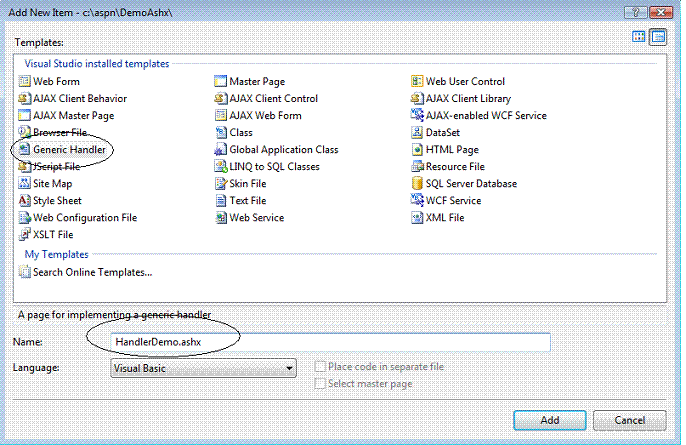Select the Browser File template icon

[x=24, y=132]
